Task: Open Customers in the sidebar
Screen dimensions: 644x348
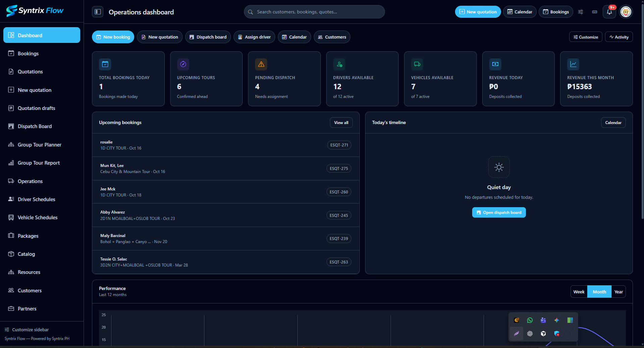Action: [x=42, y=290]
